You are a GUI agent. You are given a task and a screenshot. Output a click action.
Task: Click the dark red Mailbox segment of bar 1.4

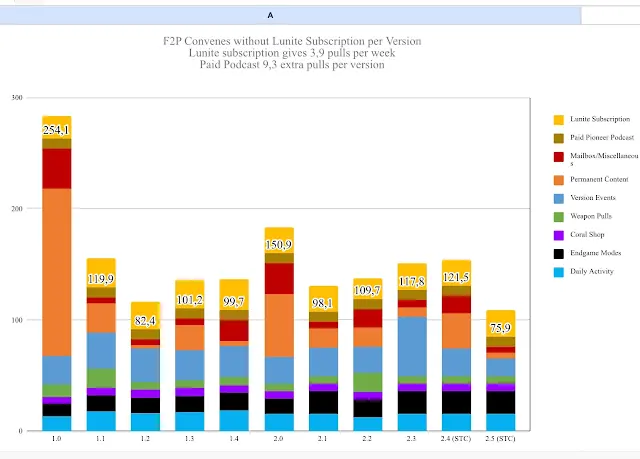pyautogui.click(x=234, y=330)
